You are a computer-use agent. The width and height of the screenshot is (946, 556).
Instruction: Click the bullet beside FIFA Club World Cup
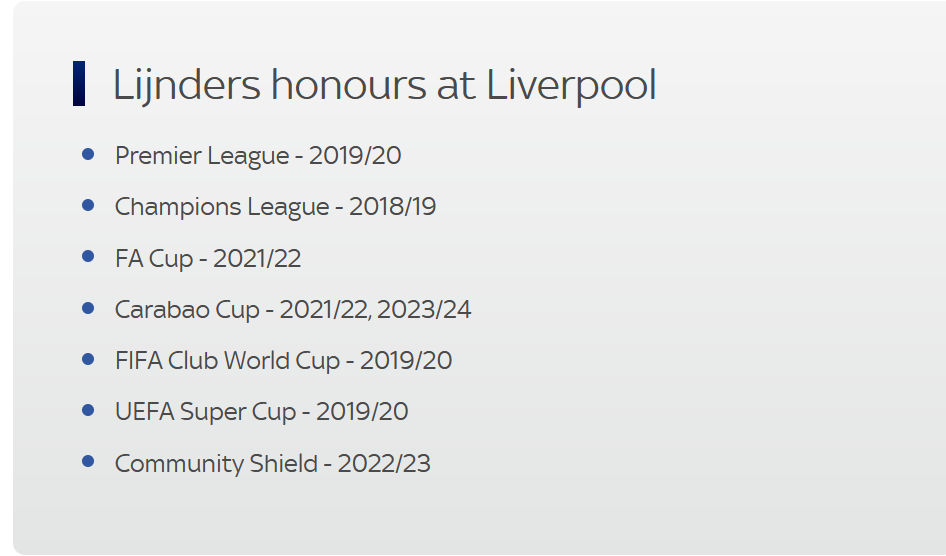pyautogui.click(x=88, y=359)
